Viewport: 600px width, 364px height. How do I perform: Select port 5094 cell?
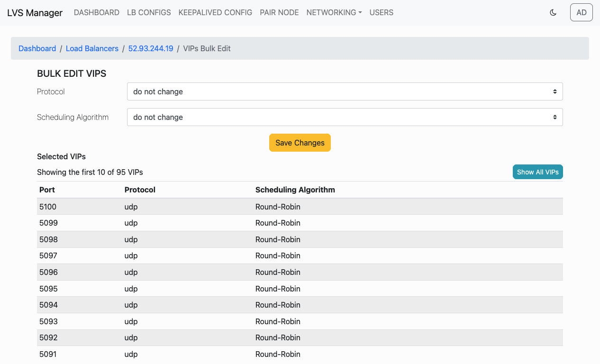pos(80,305)
